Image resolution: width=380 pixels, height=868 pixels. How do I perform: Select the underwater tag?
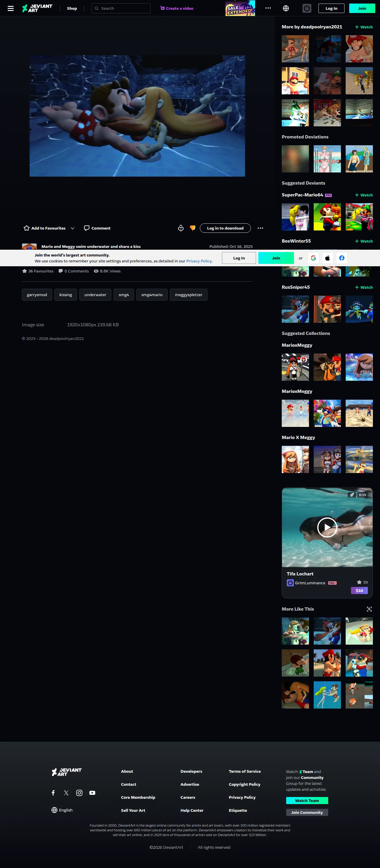(95, 295)
